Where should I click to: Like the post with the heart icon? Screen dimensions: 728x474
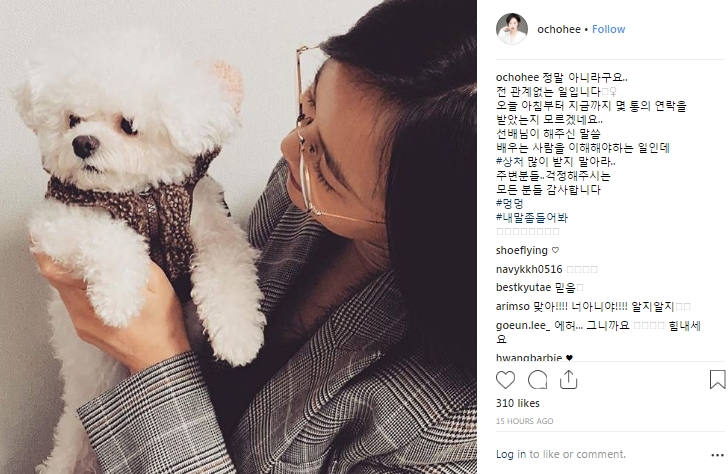[x=505, y=380]
